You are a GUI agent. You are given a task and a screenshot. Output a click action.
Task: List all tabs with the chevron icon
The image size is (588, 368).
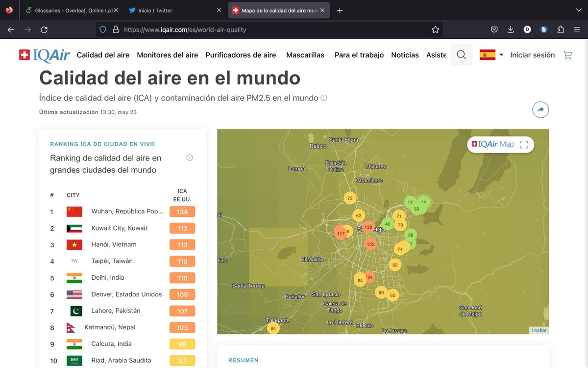pyautogui.click(x=578, y=10)
